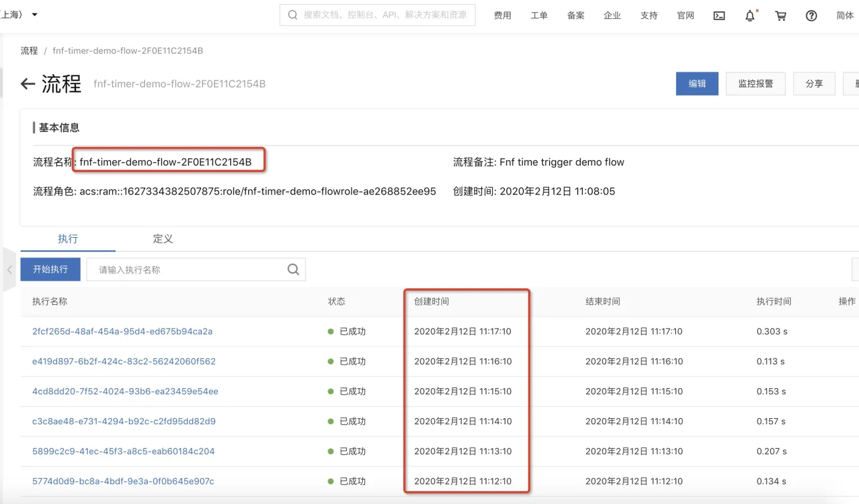Click the back arrow beside 流程
Image resolution: width=859 pixels, height=504 pixels.
pos(28,84)
